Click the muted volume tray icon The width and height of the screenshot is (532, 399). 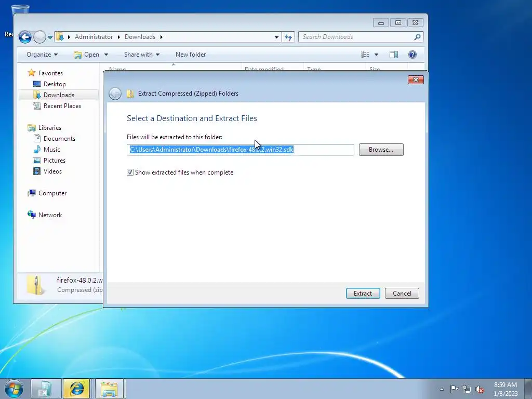480,390
